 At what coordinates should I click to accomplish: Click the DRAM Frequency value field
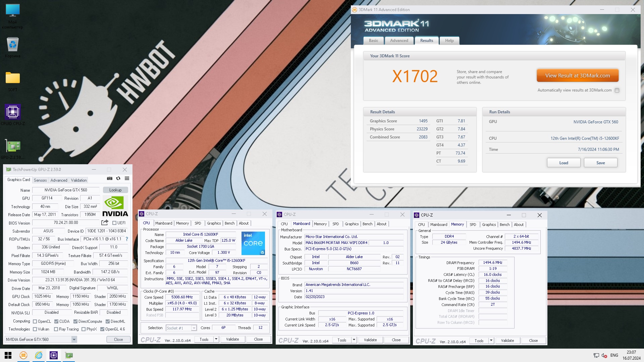click(493, 263)
